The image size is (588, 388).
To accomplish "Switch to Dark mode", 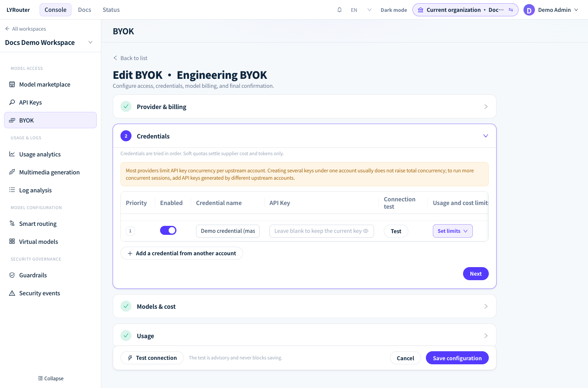I will 394,10.
